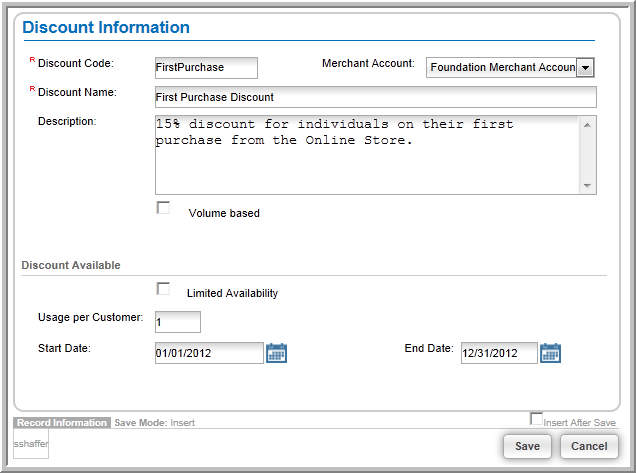The width and height of the screenshot is (636, 473).
Task: Open the Start Date calendar picker
Action: click(276, 353)
